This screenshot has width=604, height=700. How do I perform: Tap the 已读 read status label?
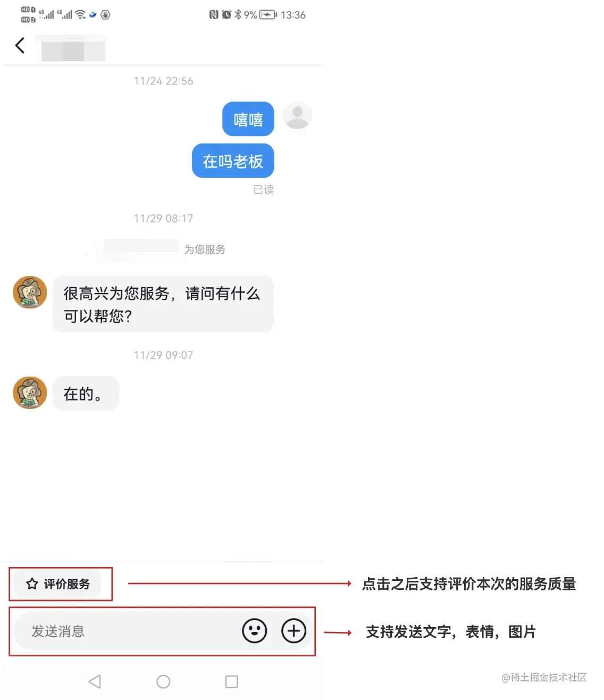pyautogui.click(x=264, y=189)
